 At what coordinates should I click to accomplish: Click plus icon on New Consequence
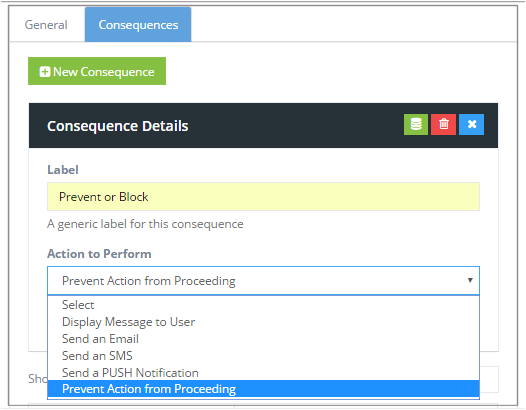click(x=45, y=71)
